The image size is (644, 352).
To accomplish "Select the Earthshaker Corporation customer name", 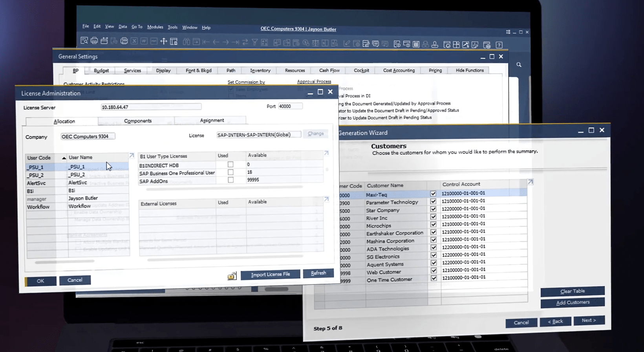I will [x=395, y=233].
